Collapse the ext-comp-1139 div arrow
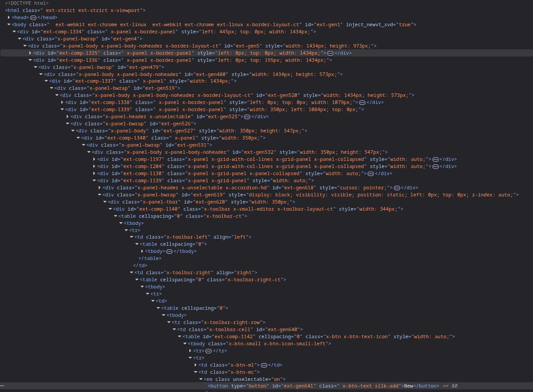 click(x=94, y=180)
